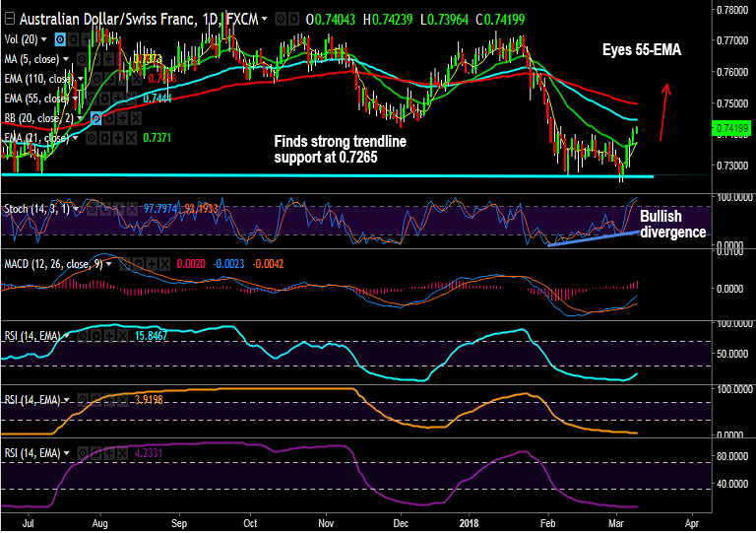Hide RSI showing 15.8467 via eye icon
Screen dimensions: 756x533
[83, 336]
